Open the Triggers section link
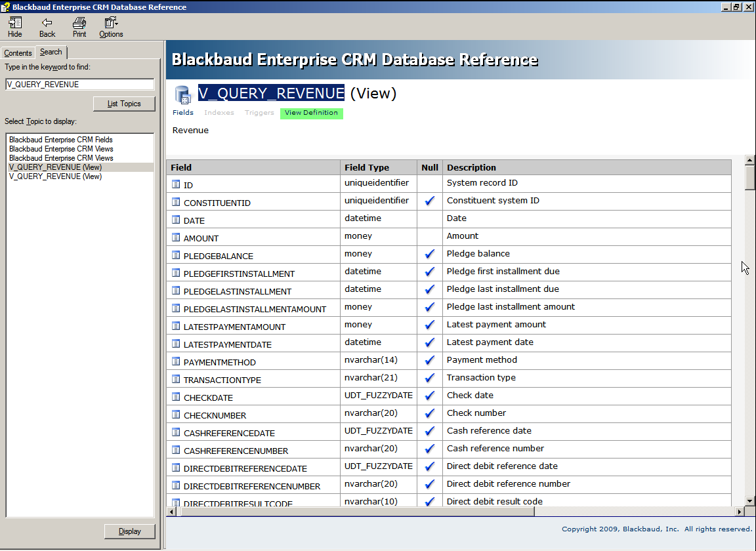The image size is (756, 551). pos(259,112)
